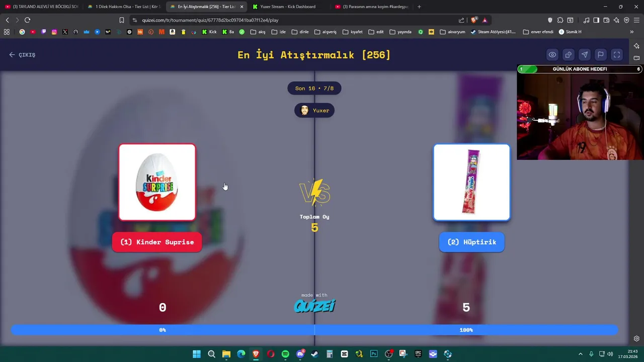Click the ÇIKIŞ exit link
644x362 pixels.
pyautogui.click(x=22, y=55)
